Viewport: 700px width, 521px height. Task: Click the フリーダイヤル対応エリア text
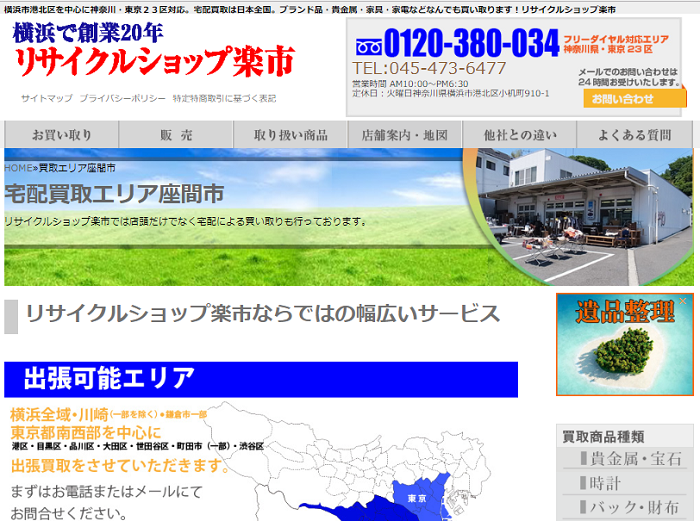coord(616,39)
